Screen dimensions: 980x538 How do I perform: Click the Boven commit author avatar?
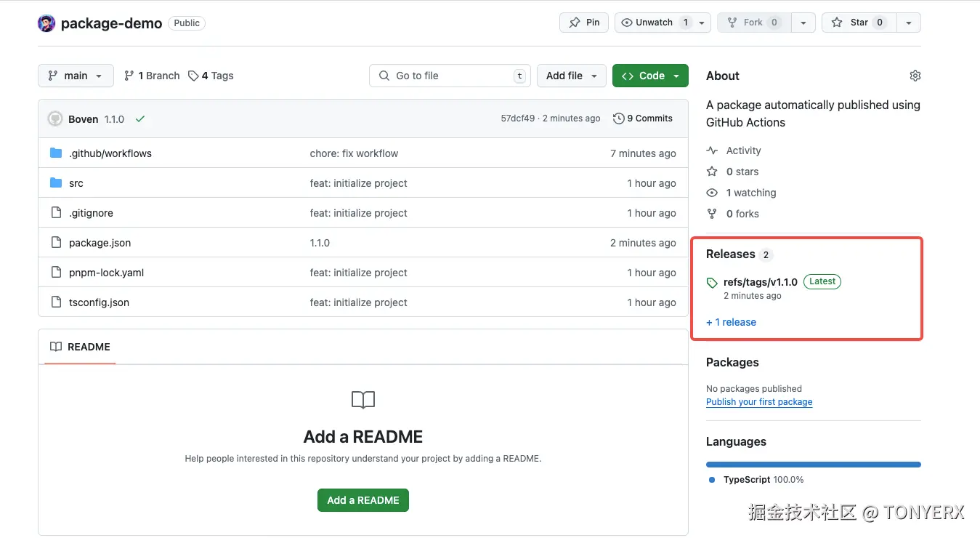[x=55, y=119]
